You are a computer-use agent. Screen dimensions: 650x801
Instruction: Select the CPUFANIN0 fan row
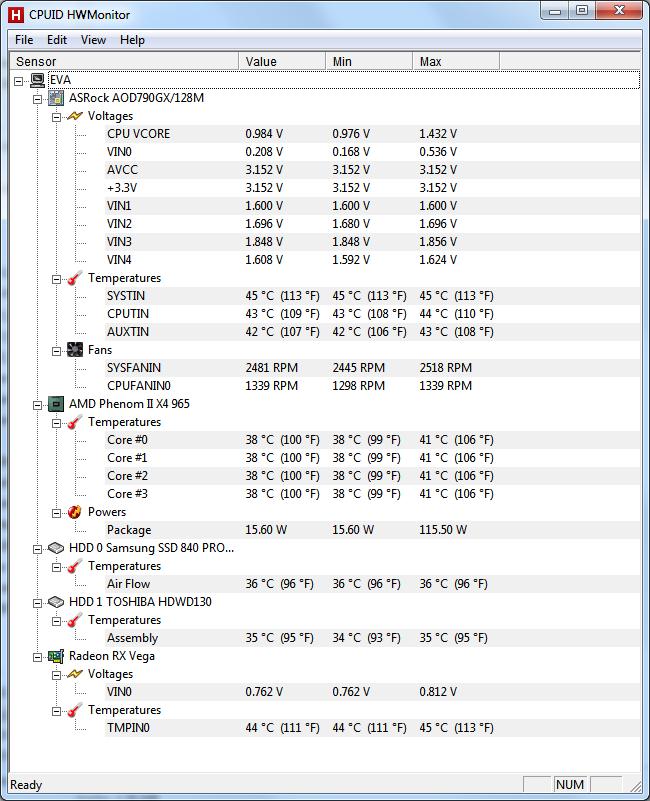(372, 386)
